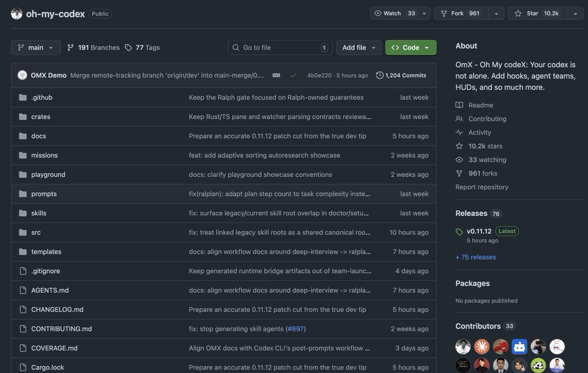Click the templates folder icon
The width and height of the screenshot is (588, 373).
23,252
